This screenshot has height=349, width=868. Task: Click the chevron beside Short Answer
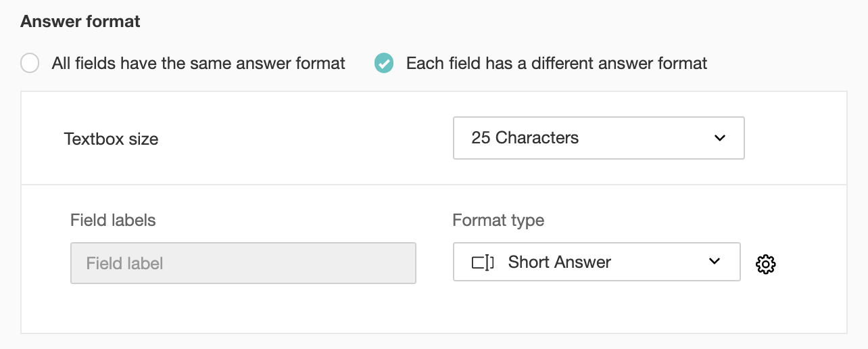[x=715, y=262]
